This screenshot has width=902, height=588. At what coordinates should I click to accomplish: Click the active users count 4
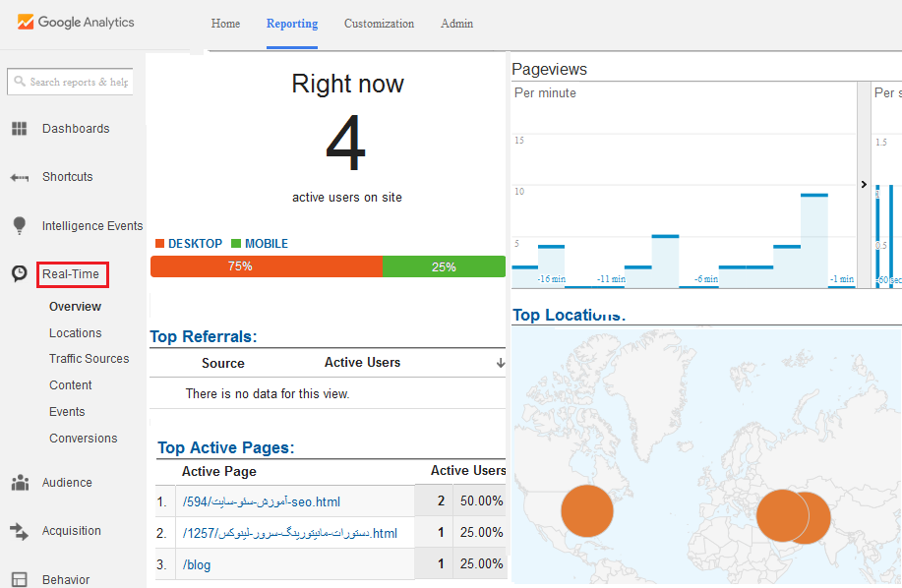[x=345, y=143]
